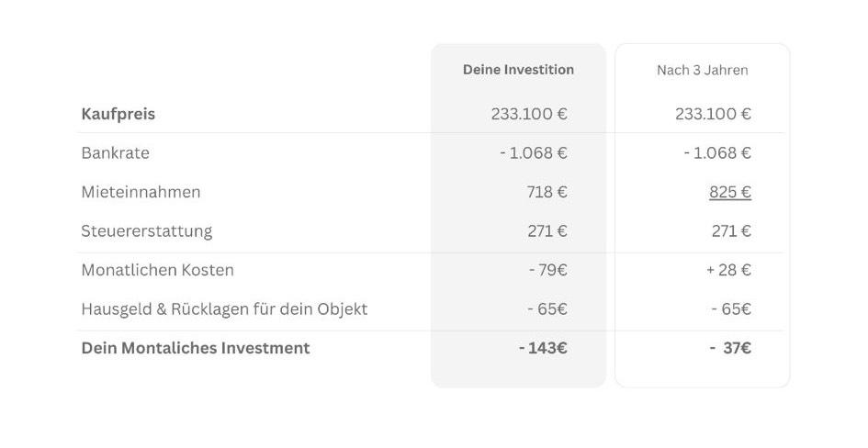Click the + 28 € monthly costs value
The image size is (868, 448).
[728, 270]
